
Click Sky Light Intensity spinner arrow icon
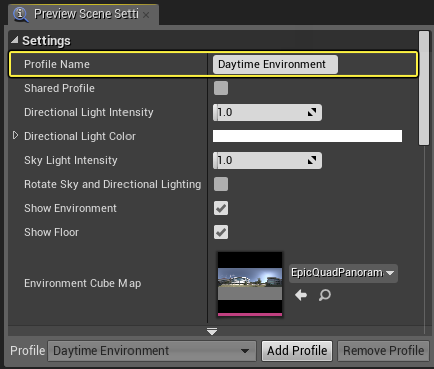click(312, 160)
